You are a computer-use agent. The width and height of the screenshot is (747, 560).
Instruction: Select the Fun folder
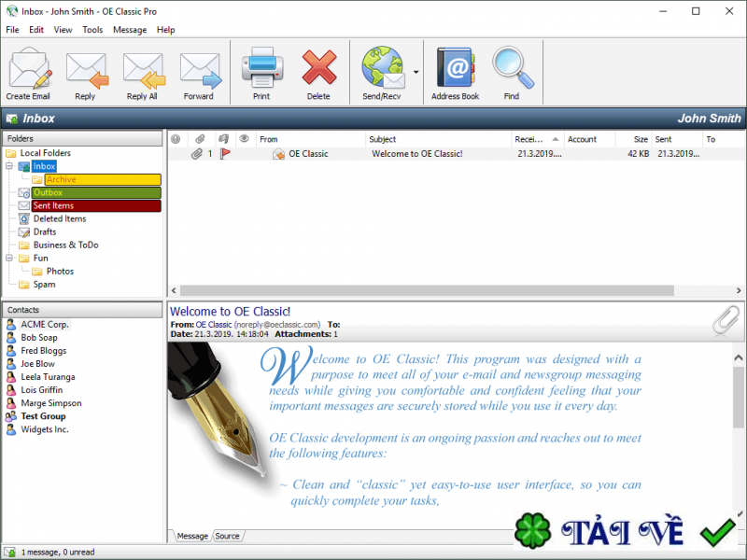(x=40, y=259)
